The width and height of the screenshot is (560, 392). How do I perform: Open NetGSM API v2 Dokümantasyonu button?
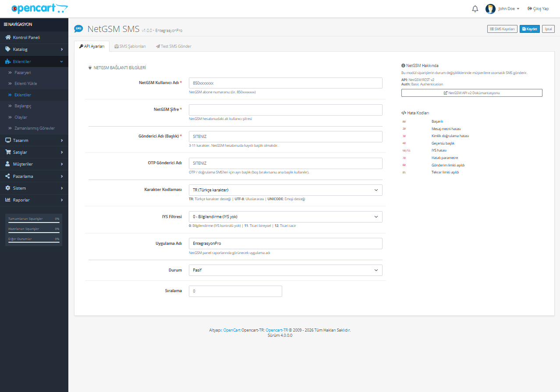(x=471, y=93)
